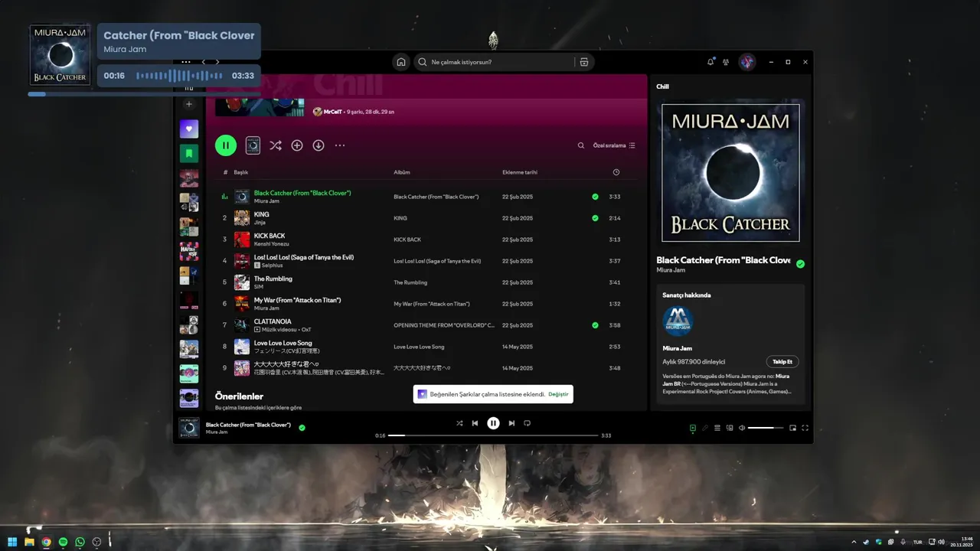Open the Browse icon inside the search bar
The height and width of the screenshot is (551, 980).
point(584,62)
